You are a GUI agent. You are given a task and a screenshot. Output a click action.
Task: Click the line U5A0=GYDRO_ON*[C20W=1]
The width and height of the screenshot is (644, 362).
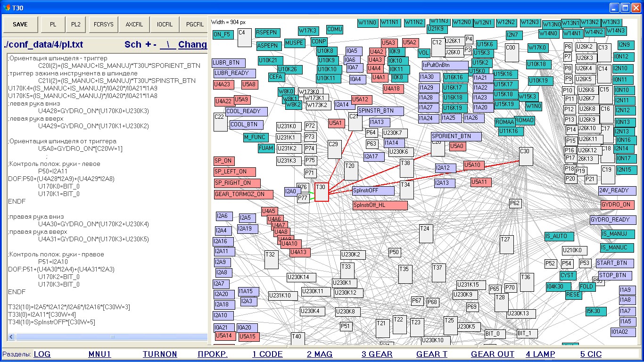click(x=80, y=149)
